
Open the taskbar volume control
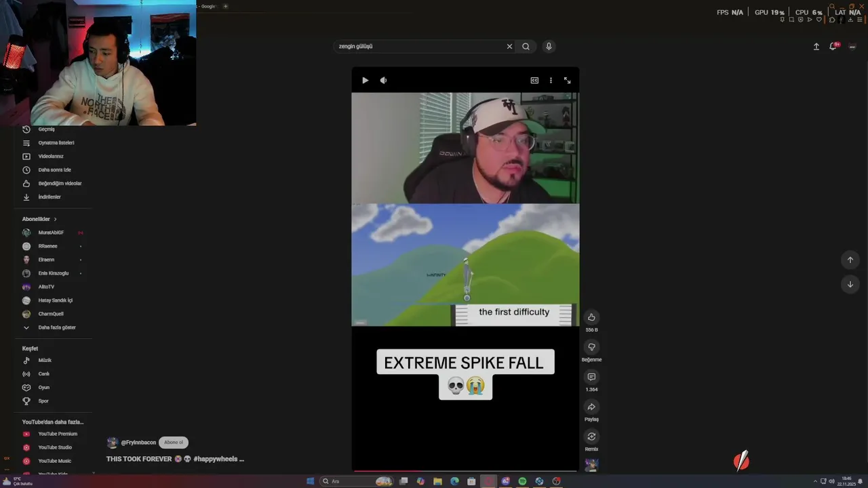click(x=831, y=481)
